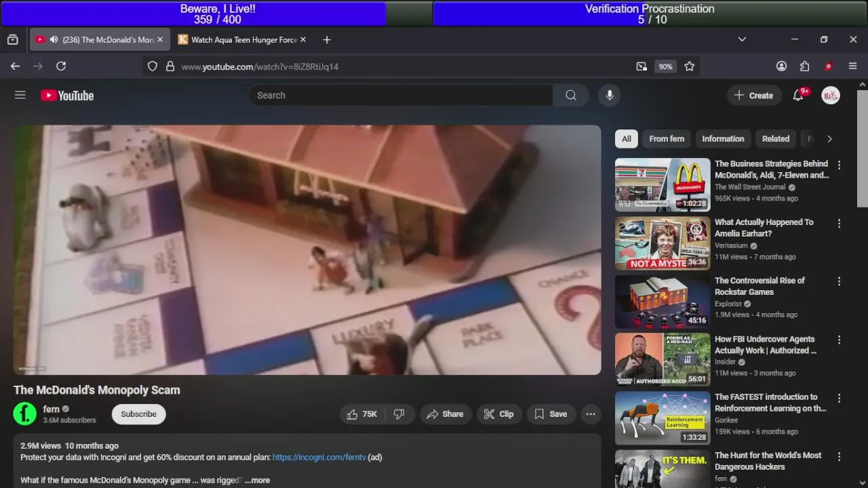The height and width of the screenshot is (488, 868).
Task: Like the video with 75K likes
Action: click(x=363, y=414)
